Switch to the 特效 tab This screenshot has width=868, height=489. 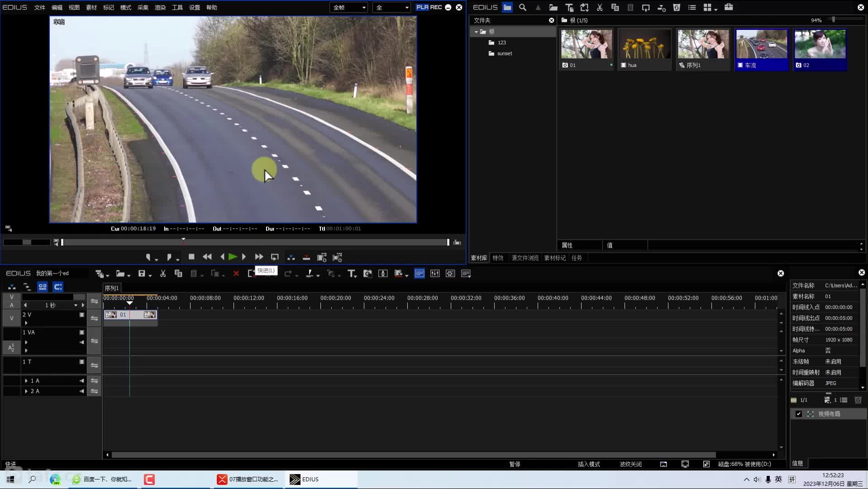pyautogui.click(x=498, y=258)
